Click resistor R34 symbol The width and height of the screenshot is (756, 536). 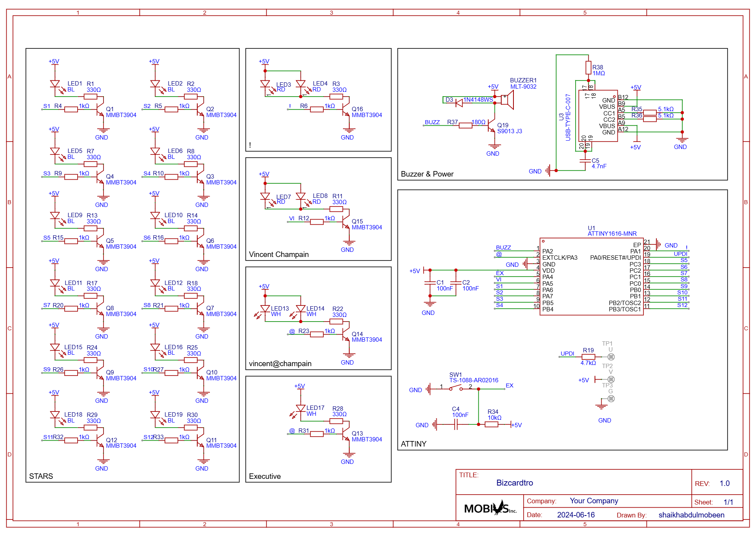point(491,424)
